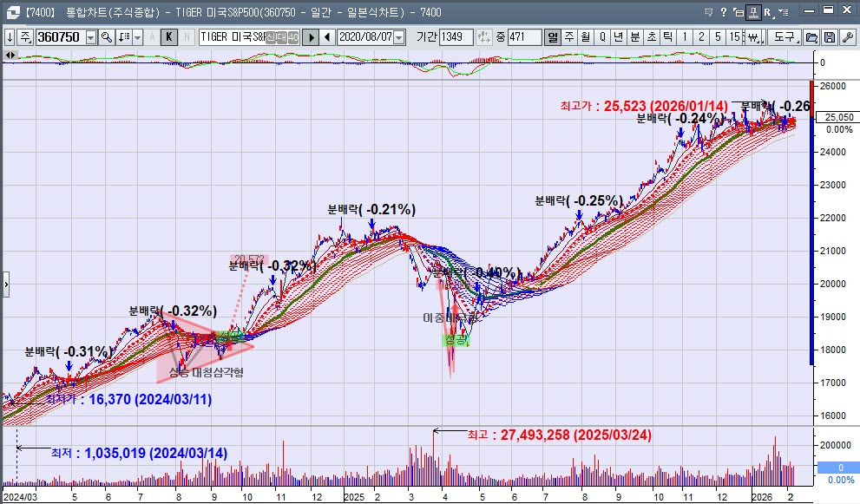Click the 기간 count field showing 1349
This screenshot has height=504, width=860.
456,37
